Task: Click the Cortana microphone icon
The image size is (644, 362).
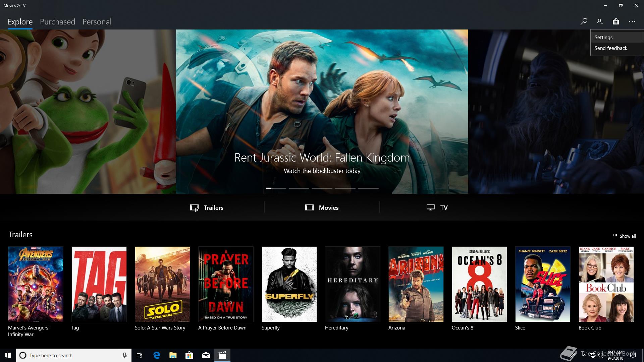Action: pyautogui.click(x=124, y=355)
